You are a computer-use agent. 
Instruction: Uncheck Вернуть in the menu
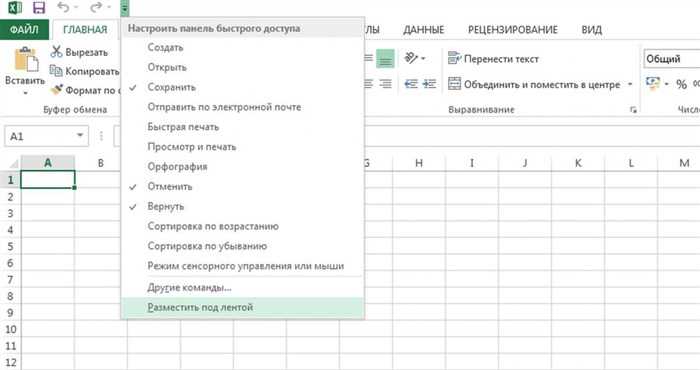click(x=243, y=206)
